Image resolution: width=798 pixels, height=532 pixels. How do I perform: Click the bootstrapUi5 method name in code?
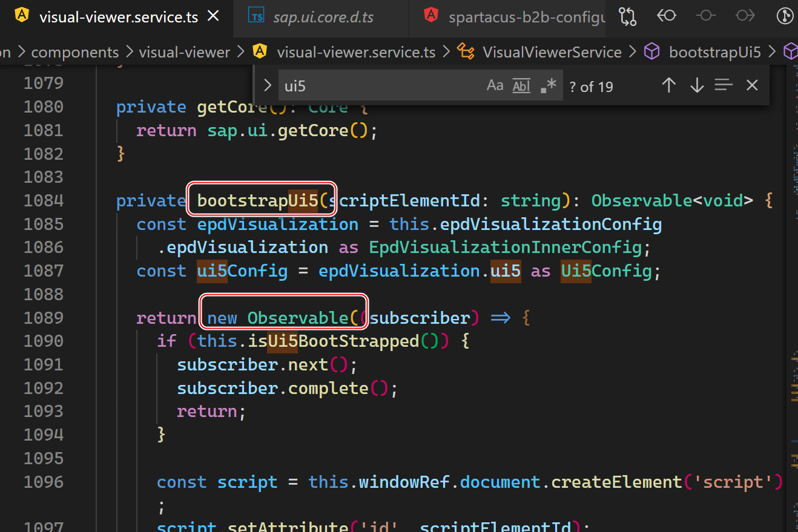tap(258, 200)
